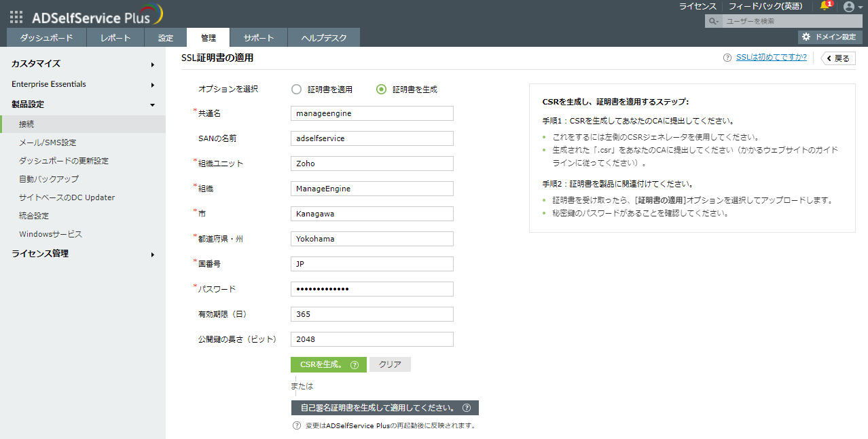The height and width of the screenshot is (439, 868).
Task: Open the SSLは初めてですか? link
Action: (x=771, y=58)
